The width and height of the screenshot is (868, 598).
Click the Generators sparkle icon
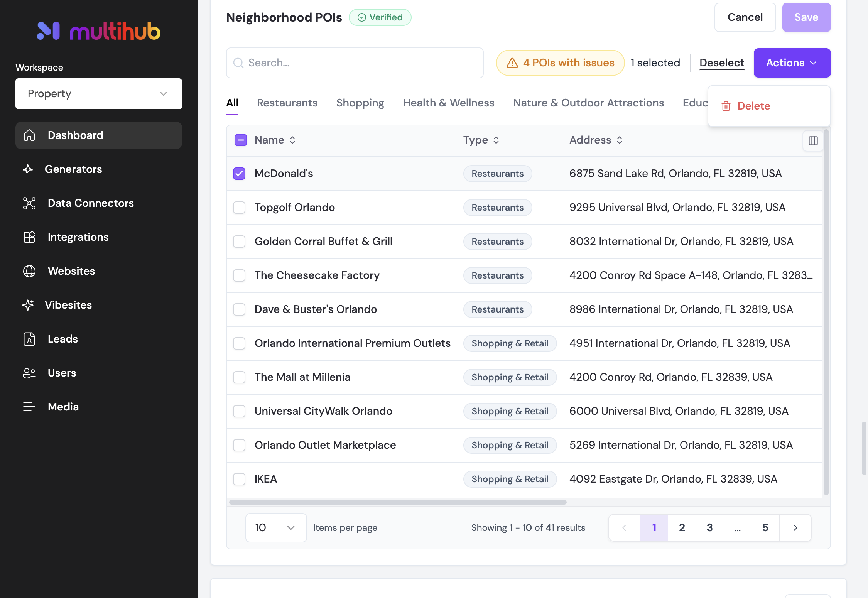tap(28, 169)
